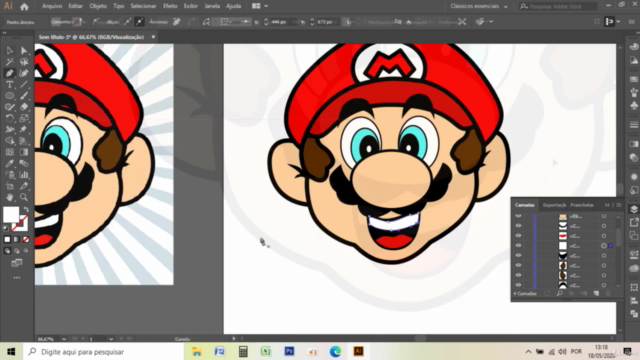Select the Eyedropper tool

(x=9, y=164)
